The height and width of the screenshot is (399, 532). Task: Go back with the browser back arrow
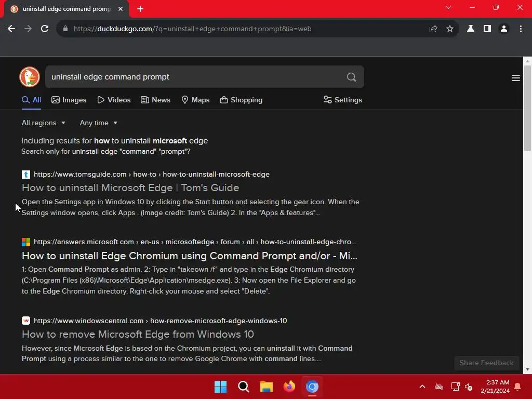11,29
